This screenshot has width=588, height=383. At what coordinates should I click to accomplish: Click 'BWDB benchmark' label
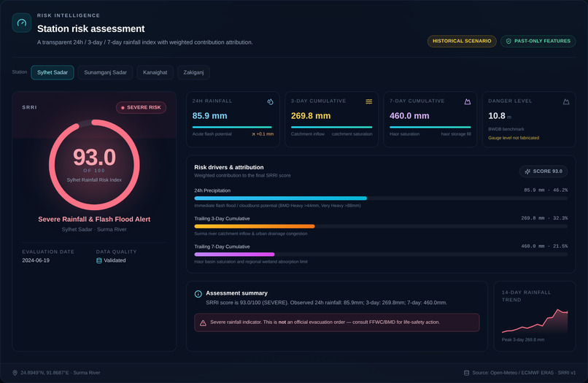click(506, 129)
